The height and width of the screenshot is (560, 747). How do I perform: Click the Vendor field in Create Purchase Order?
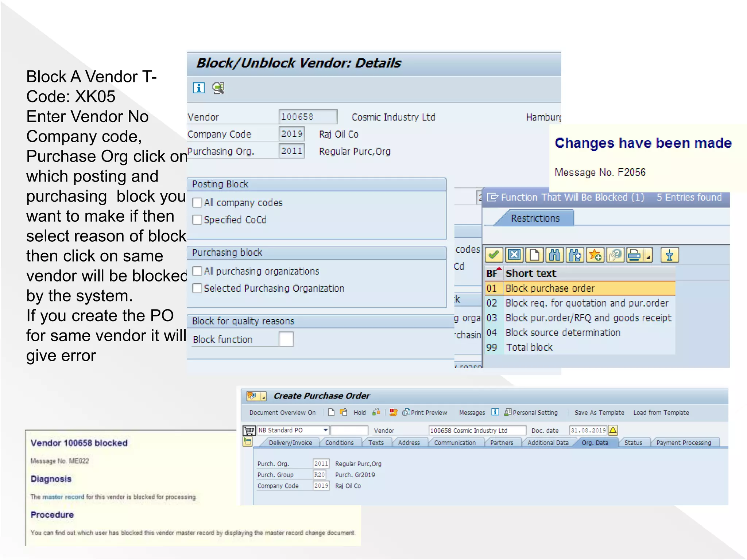pos(477,430)
